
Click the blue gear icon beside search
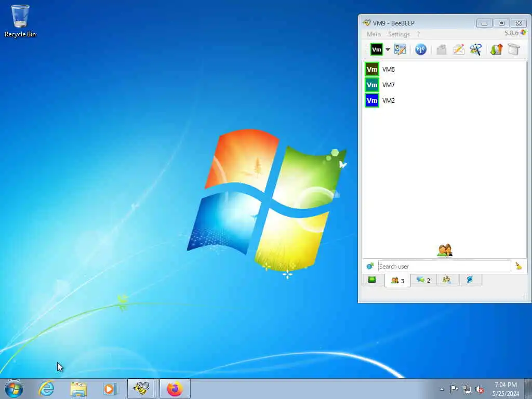[x=370, y=267]
